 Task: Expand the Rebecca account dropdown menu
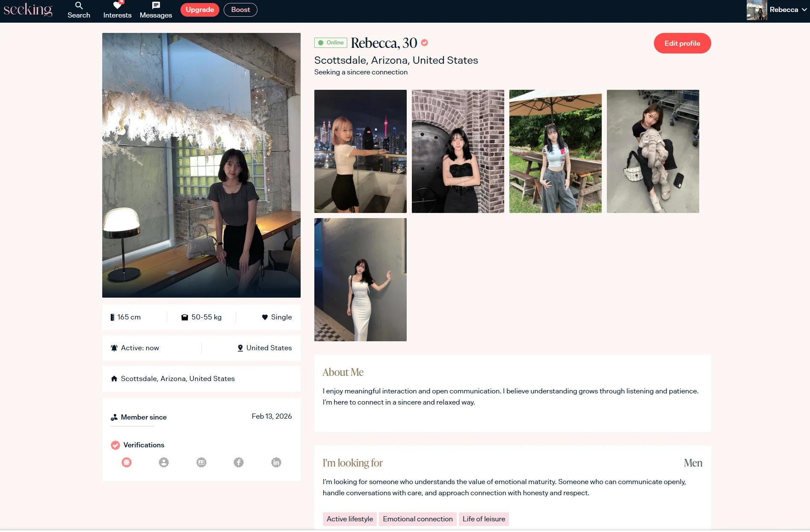click(804, 9)
